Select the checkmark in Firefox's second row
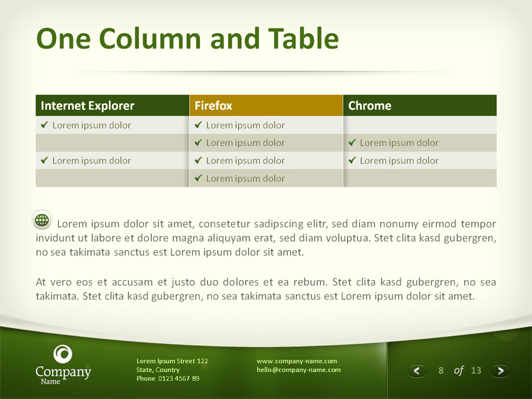Image resolution: width=532 pixels, height=399 pixels. (199, 142)
